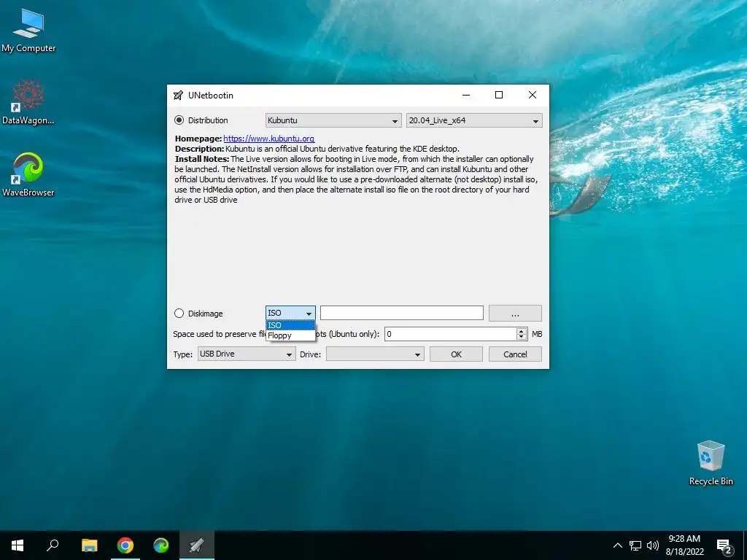The height and width of the screenshot is (560, 747).
Task: Select the Recycle Bin desktop icon
Action: (711, 463)
